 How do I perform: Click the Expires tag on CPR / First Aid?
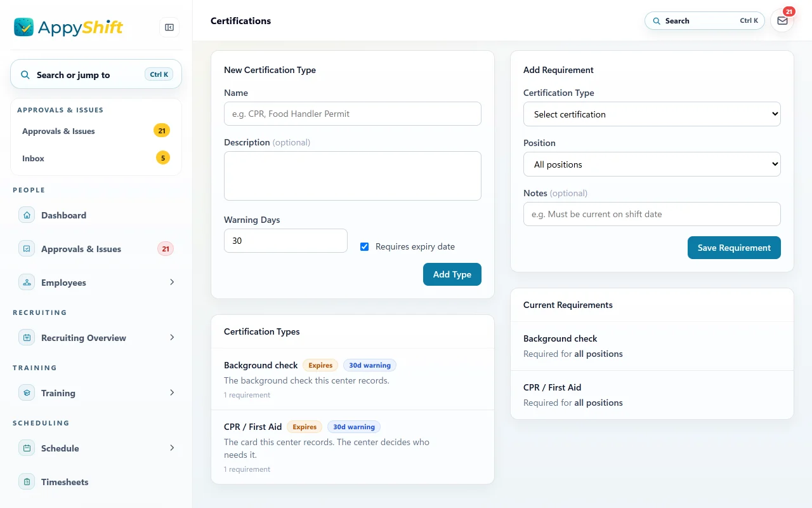[304, 427]
